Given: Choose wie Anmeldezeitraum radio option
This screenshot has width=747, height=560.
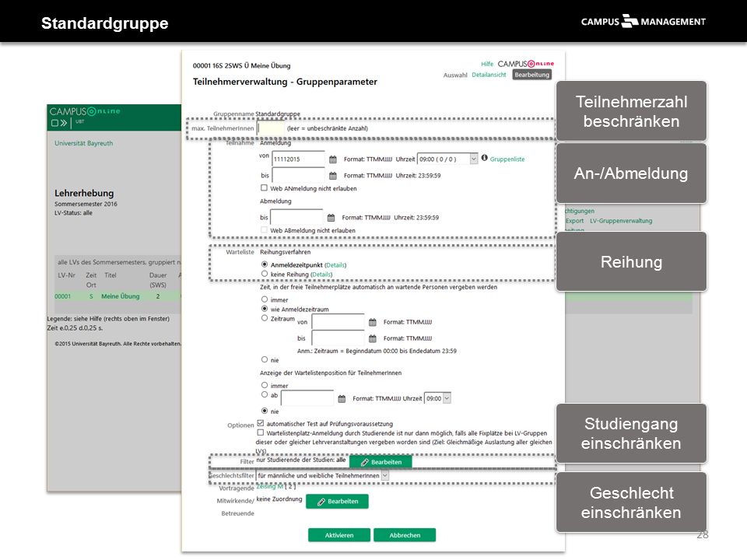Looking at the screenshot, I should point(265,309).
